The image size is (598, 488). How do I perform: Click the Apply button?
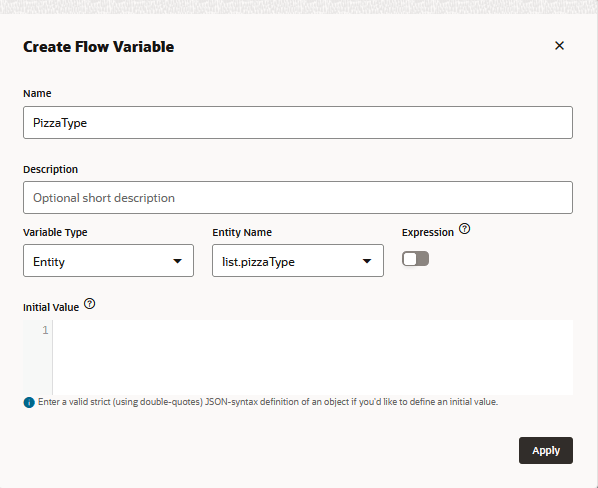click(x=546, y=450)
